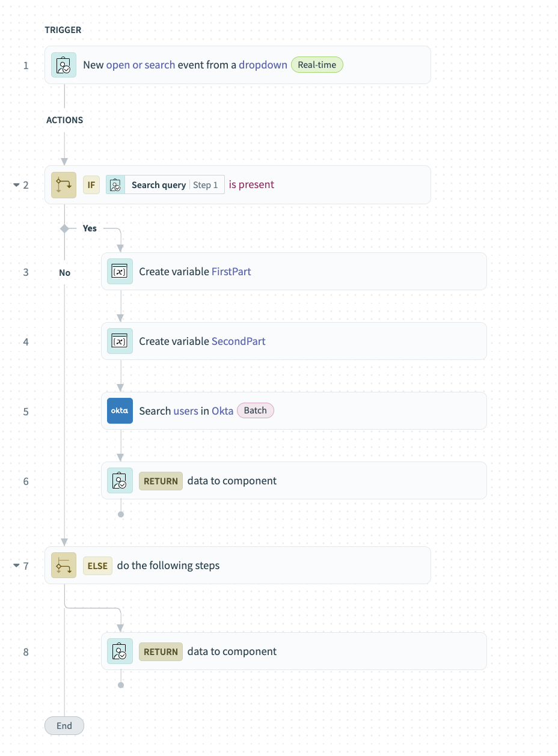
Task: Click the component icon beside RETURN in step 6
Action: 120,480
